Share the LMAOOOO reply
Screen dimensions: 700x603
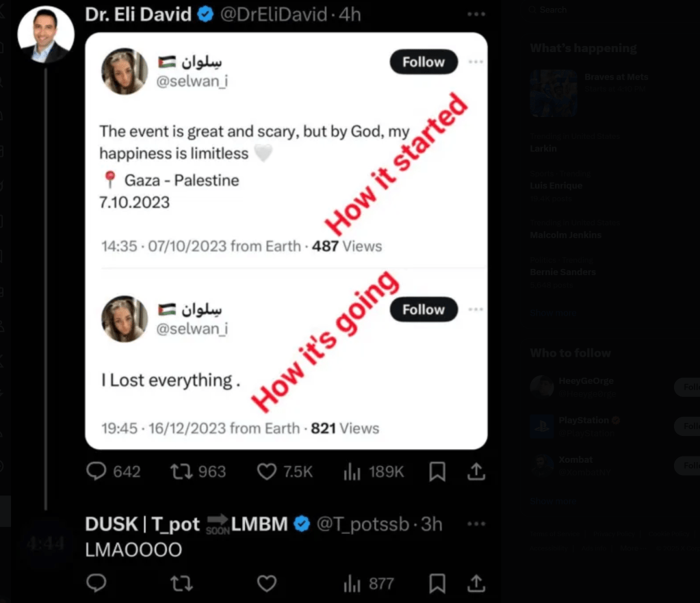476,583
